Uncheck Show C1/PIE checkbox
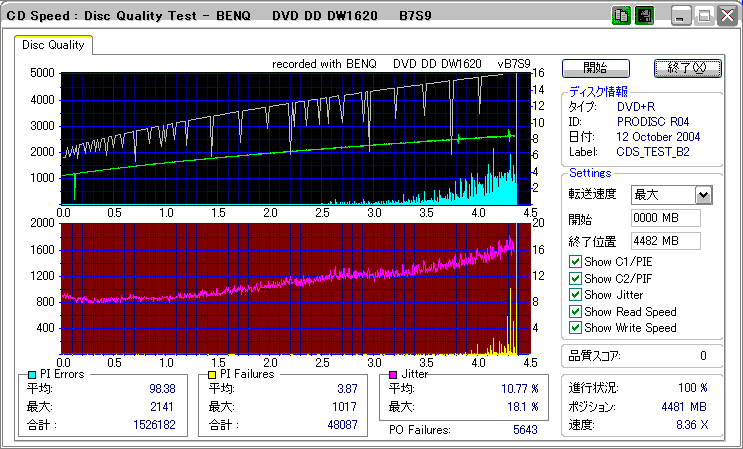 (x=574, y=262)
